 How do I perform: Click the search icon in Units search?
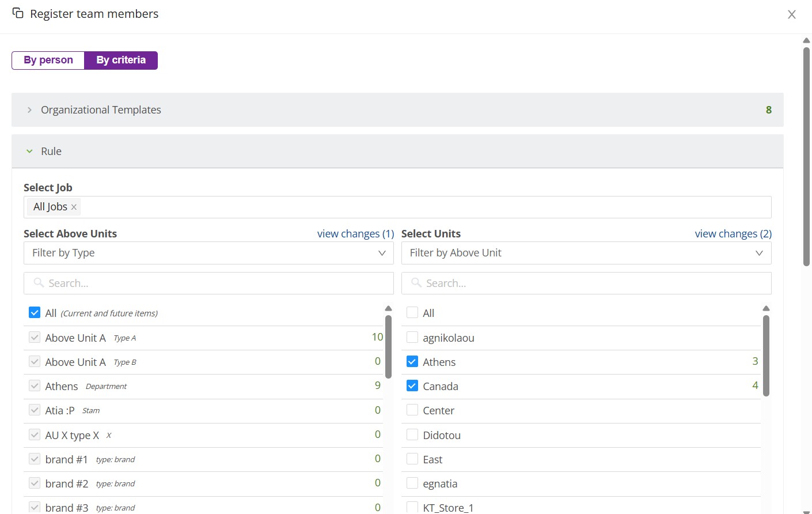416,282
